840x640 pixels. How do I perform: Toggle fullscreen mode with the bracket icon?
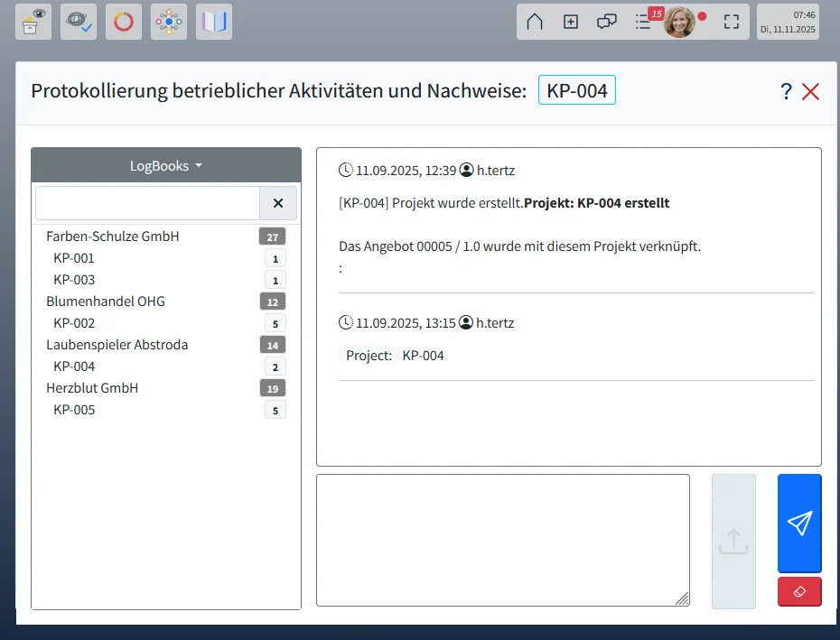click(732, 22)
